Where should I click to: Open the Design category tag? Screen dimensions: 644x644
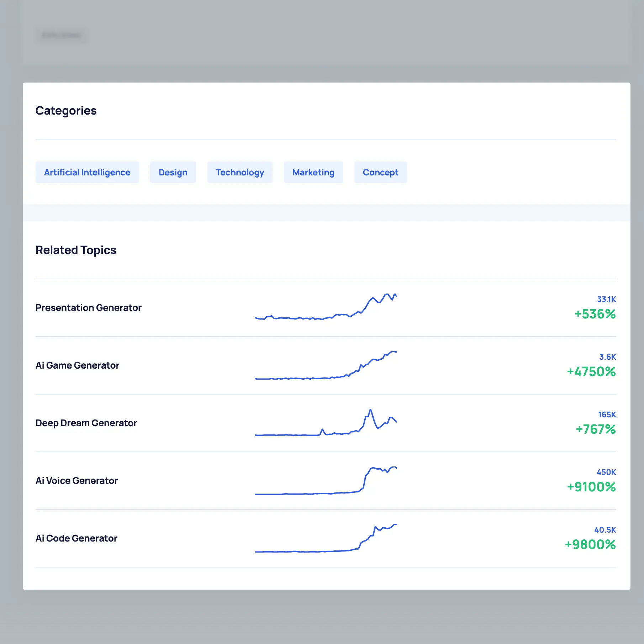173,173
